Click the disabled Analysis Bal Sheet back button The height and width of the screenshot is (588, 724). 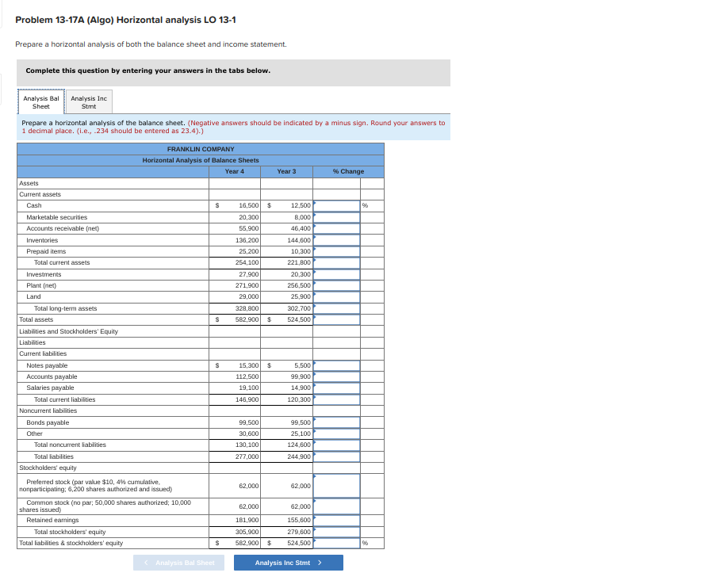coord(178,563)
